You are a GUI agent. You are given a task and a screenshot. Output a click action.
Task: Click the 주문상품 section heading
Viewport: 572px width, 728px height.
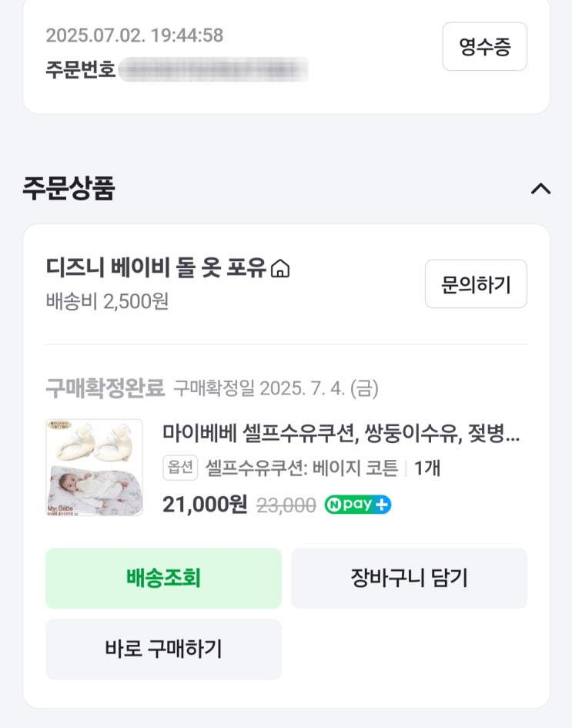coord(69,189)
